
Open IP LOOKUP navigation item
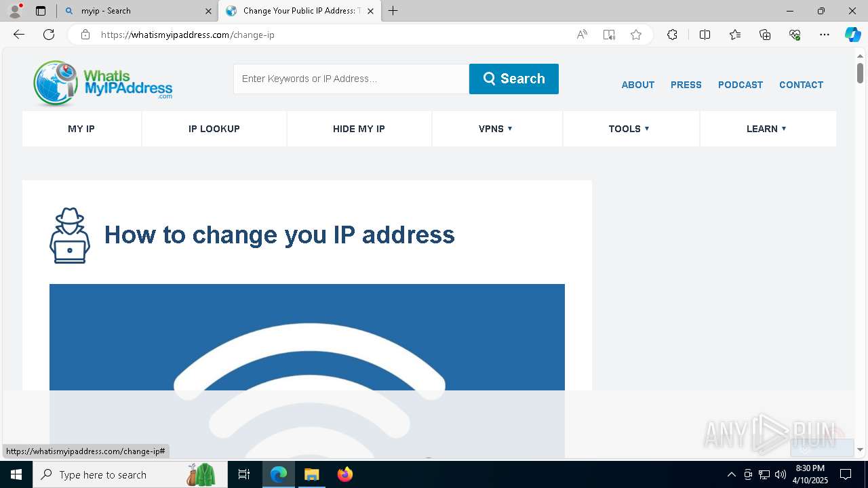click(214, 129)
